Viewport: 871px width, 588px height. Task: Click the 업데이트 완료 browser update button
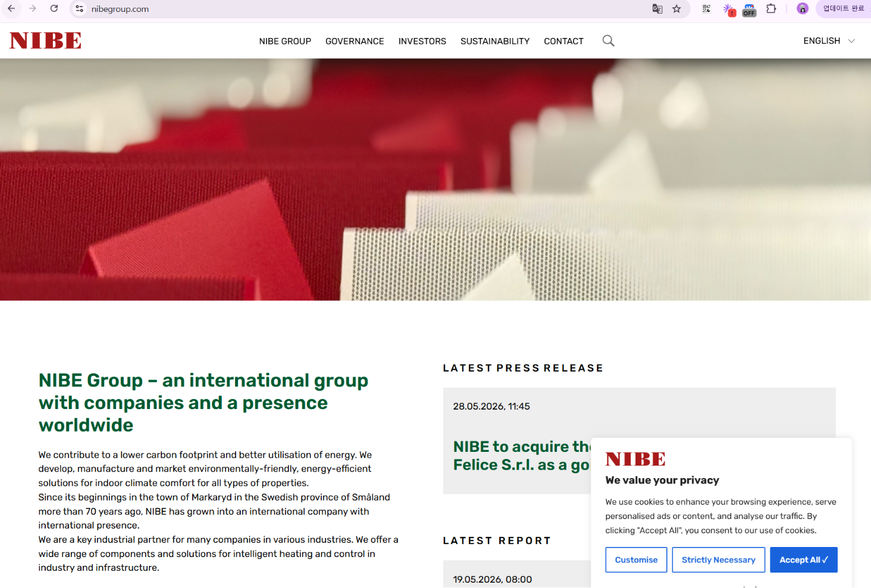[844, 9]
